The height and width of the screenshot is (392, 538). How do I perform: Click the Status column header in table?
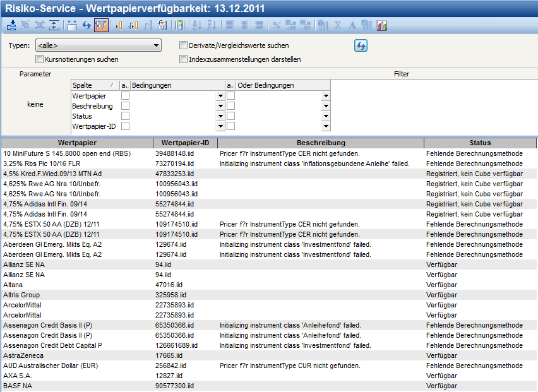click(480, 143)
